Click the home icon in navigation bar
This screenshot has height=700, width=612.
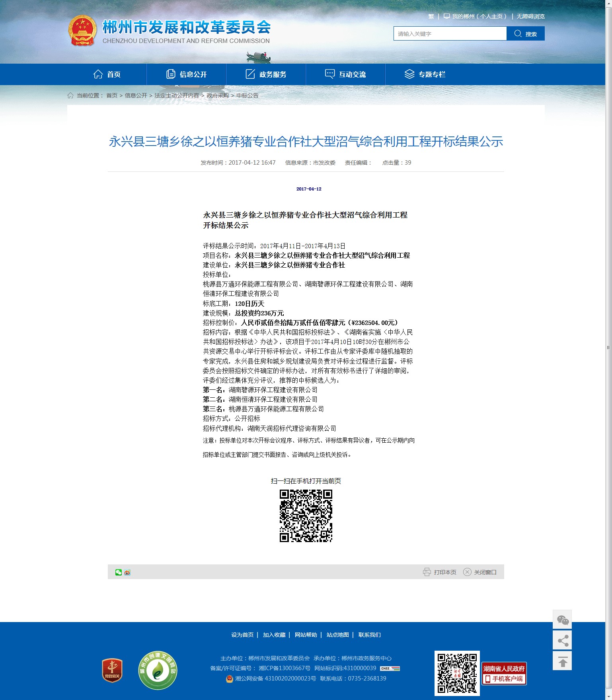98,74
